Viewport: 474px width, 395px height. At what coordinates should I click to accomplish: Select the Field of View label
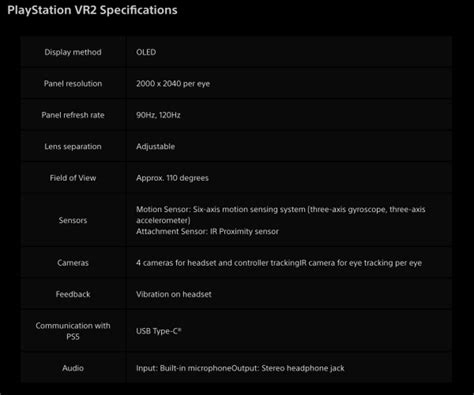click(73, 178)
